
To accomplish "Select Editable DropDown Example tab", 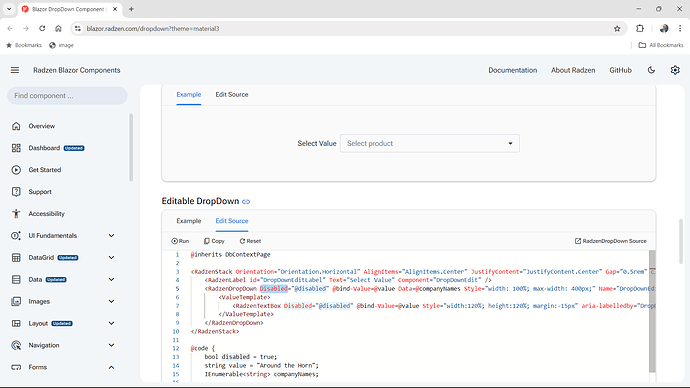I will [189, 221].
